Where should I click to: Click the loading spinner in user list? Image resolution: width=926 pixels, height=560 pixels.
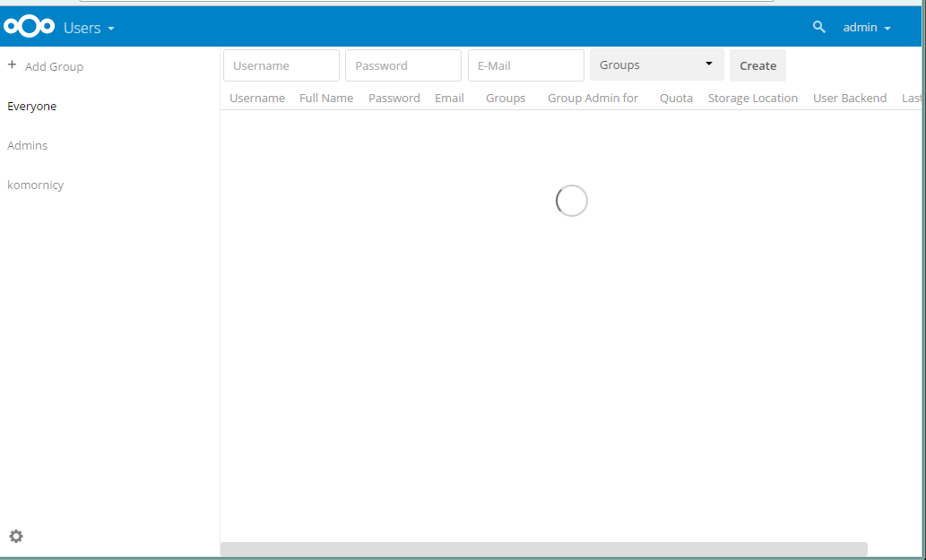(x=572, y=201)
